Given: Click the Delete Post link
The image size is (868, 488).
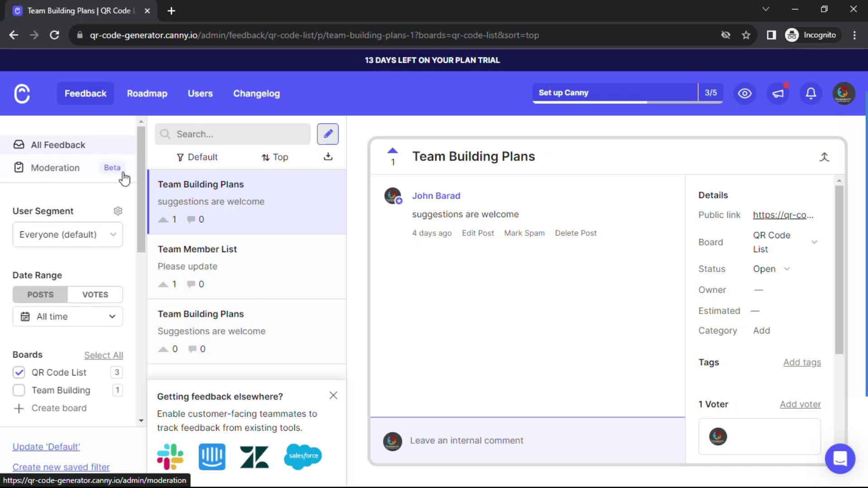Looking at the screenshot, I should (576, 233).
